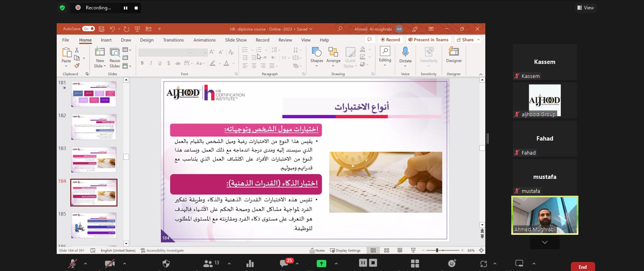Viewport: 644px width, 271px height.
Task: Click the red End meeting button
Action: [x=582, y=267]
